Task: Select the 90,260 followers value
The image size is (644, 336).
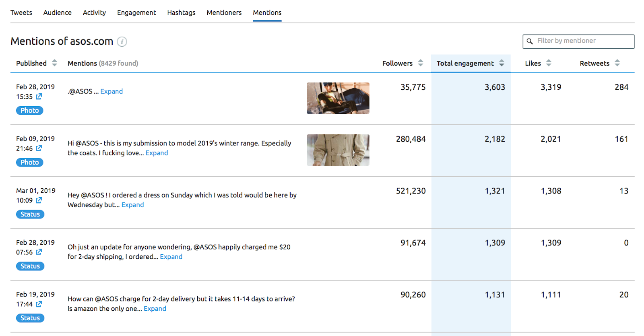Action: pyautogui.click(x=413, y=295)
